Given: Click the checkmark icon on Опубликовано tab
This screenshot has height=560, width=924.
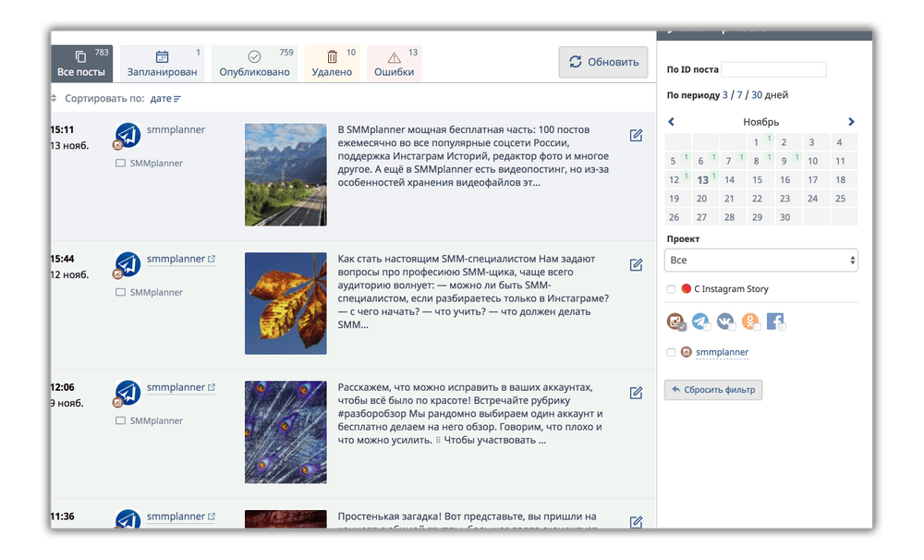Looking at the screenshot, I should 255,56.
